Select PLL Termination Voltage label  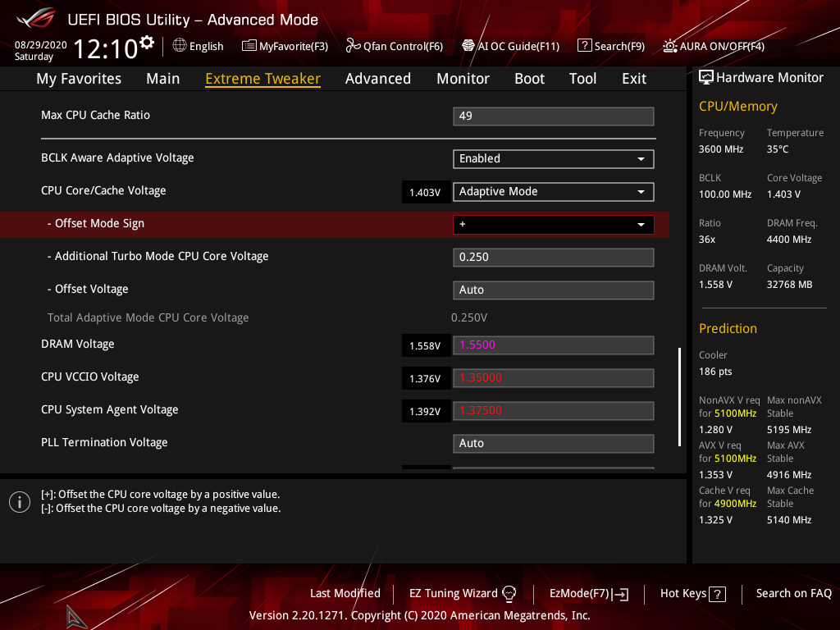coord(104,442)
